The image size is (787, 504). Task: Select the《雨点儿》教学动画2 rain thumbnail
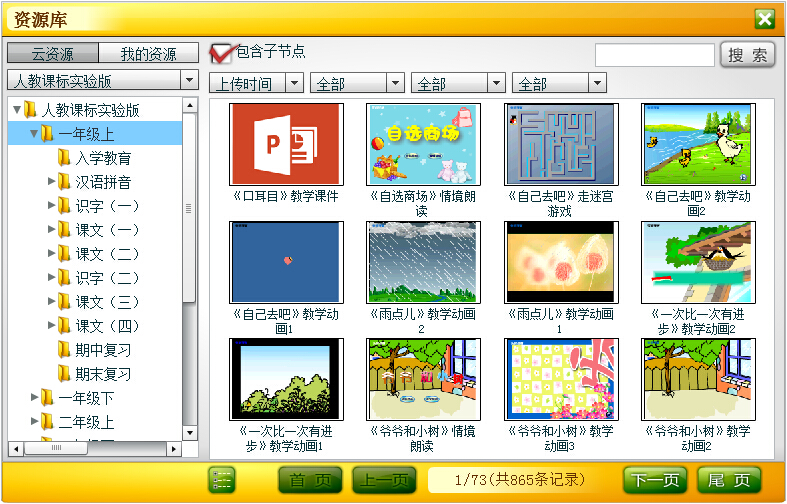coord(423,262)
